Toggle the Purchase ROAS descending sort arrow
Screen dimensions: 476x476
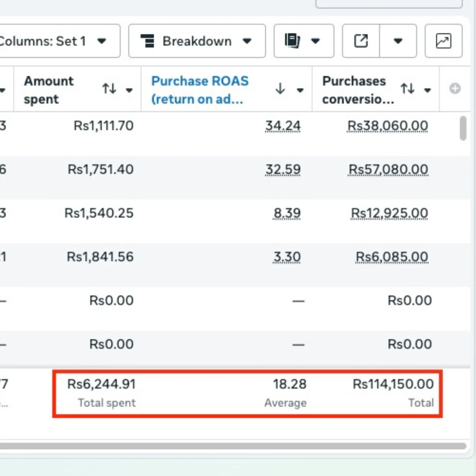[280, 89]
